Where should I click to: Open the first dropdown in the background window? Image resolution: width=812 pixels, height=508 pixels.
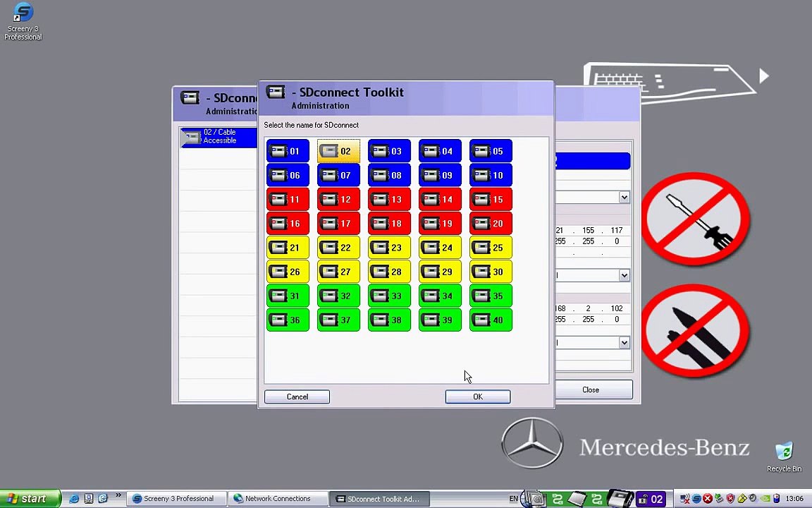[624, 197]
